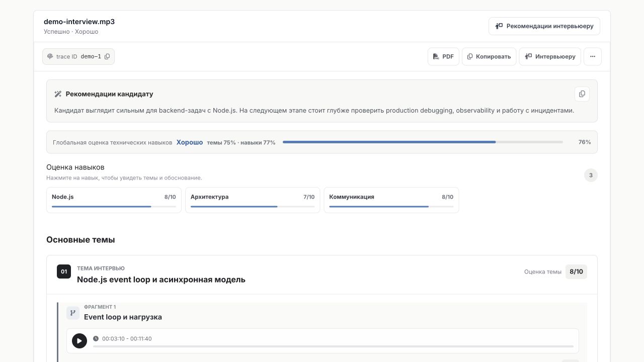Click the 01 topic number badge

[x=64, y=271]
